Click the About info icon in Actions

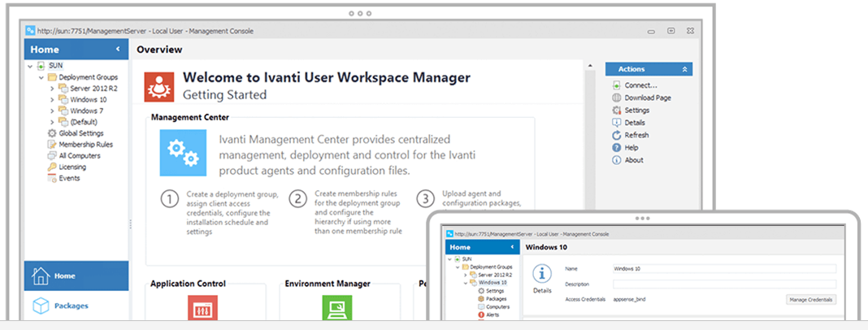coord(617,160)
